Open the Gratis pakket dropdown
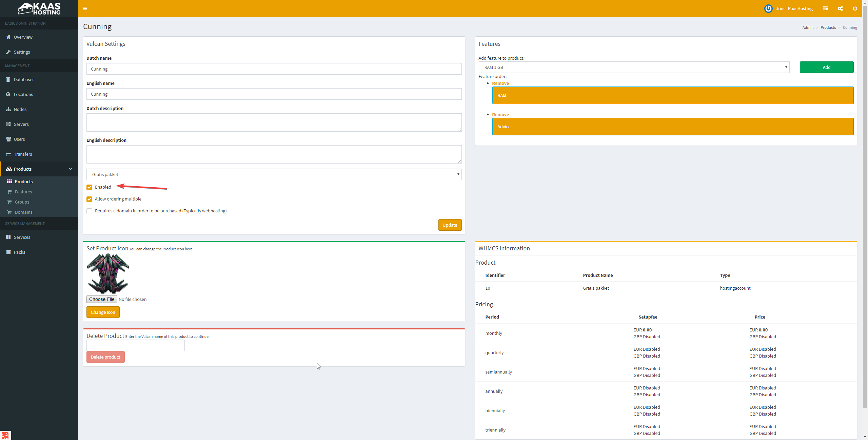 274,174
